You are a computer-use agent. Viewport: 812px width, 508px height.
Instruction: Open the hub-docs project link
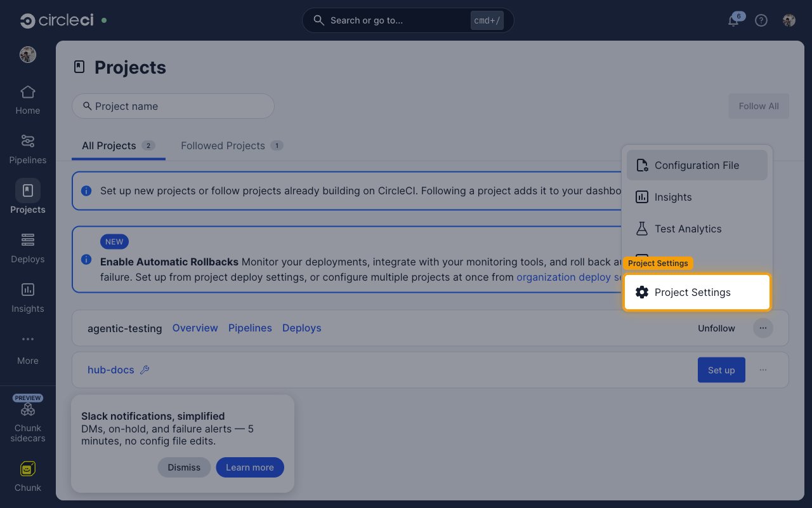(111, 370)
